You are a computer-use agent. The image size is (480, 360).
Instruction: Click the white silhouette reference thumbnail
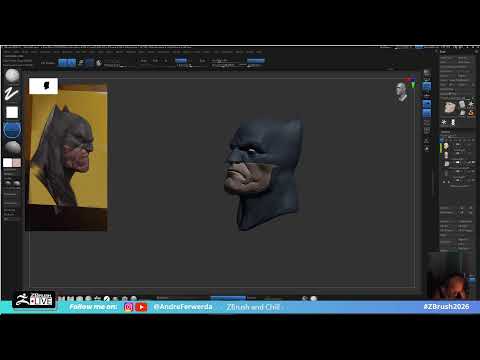tap(43, 86)
